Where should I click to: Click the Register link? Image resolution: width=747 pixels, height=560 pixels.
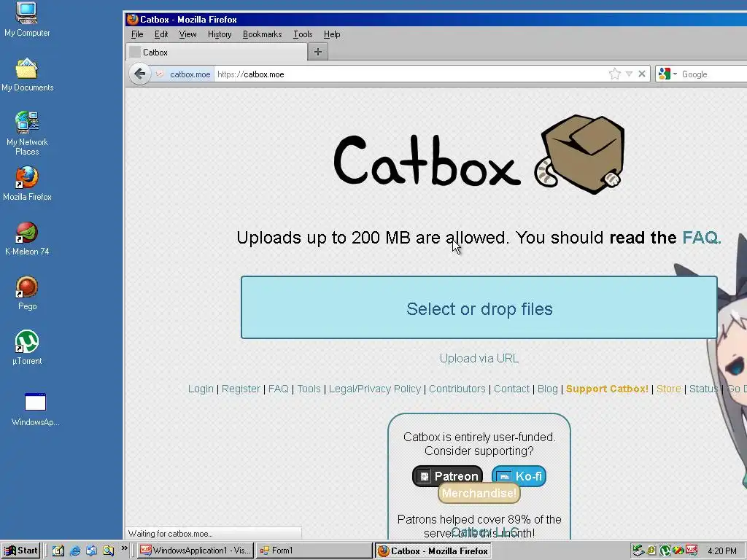coord(241,389)
